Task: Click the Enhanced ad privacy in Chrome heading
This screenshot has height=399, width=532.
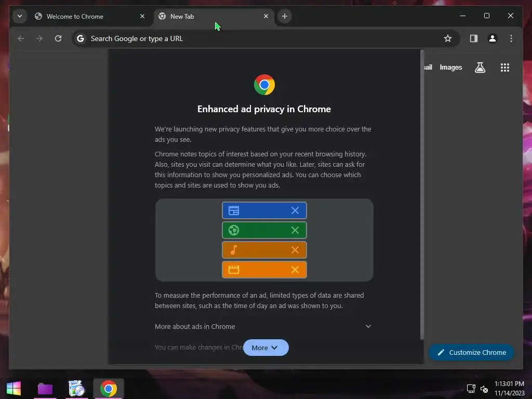Action: pos(264,109)
